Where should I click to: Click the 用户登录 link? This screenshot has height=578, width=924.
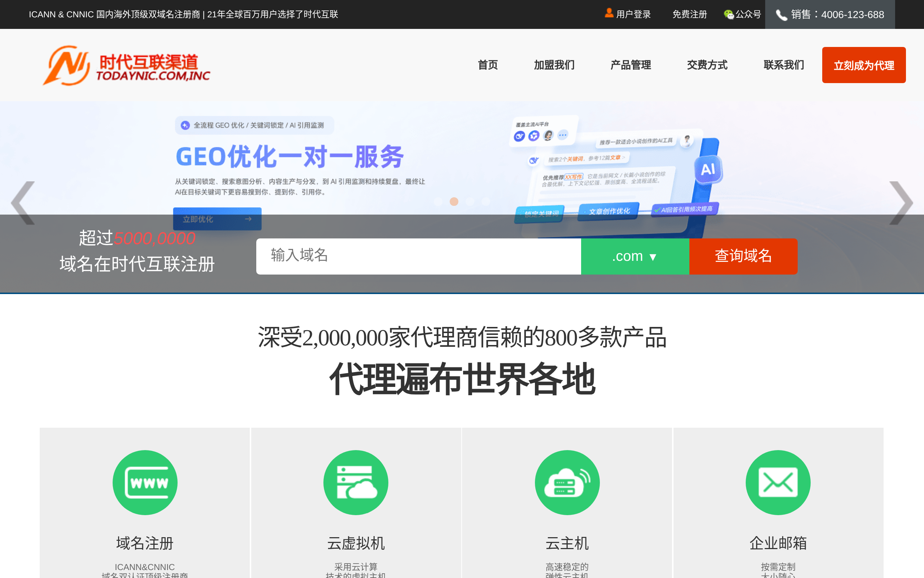click(x=633, y=14)
